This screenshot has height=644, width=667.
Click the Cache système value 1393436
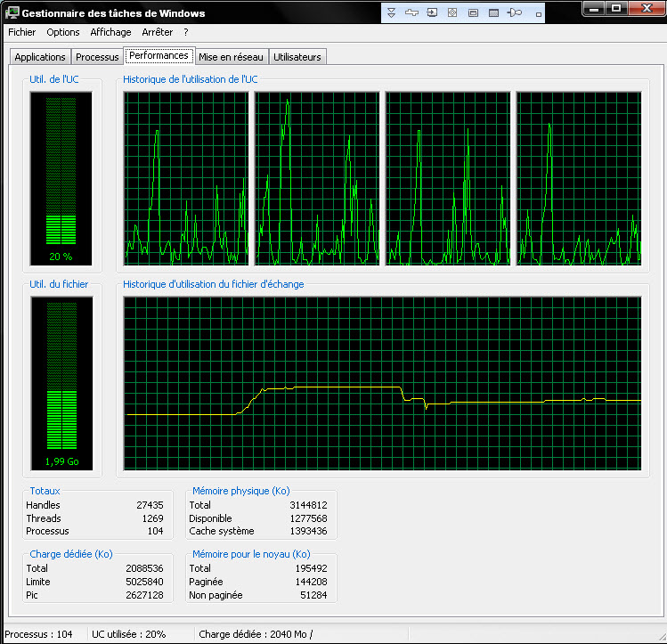(308, 531)
